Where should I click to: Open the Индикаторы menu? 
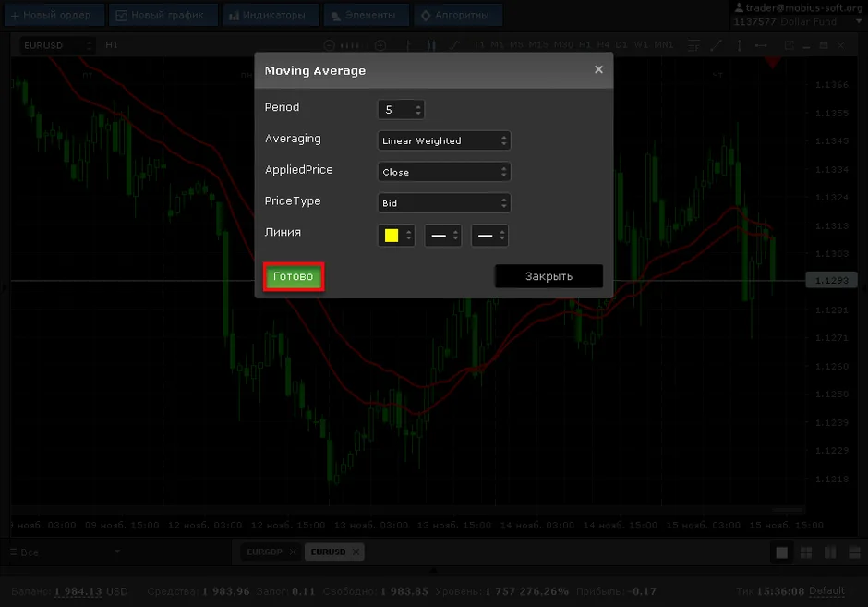[x=271, y=15]
